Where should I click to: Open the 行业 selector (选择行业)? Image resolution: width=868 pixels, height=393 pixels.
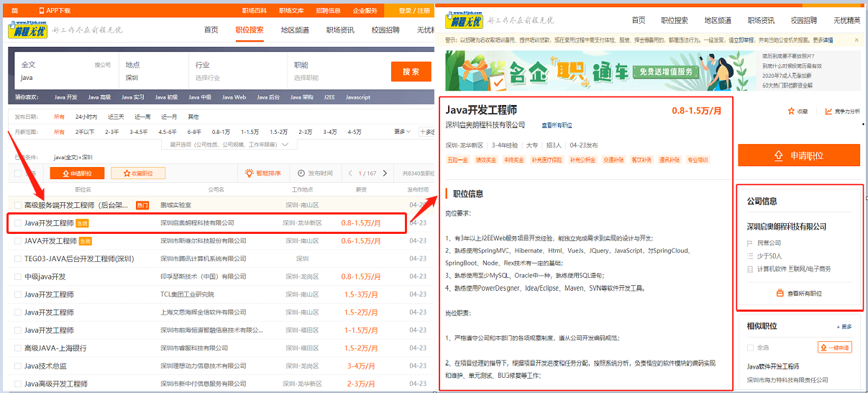coord(237,71)
